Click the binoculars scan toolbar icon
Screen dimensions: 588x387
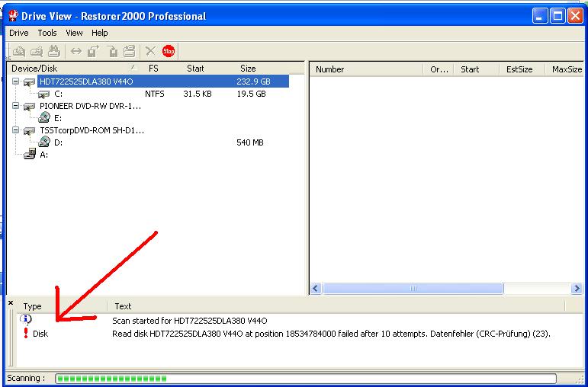tap(54, 51)
